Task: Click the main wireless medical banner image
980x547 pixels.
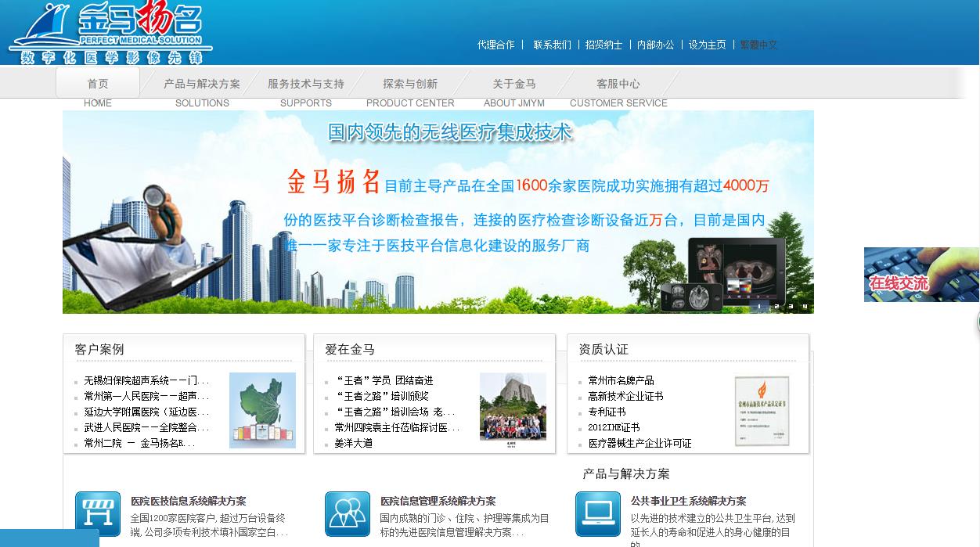Action: (438, 212)
